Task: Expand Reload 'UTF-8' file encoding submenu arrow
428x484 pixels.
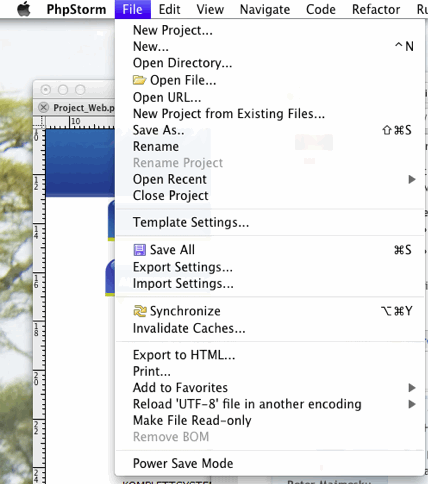Action: (x=412, y=404)
